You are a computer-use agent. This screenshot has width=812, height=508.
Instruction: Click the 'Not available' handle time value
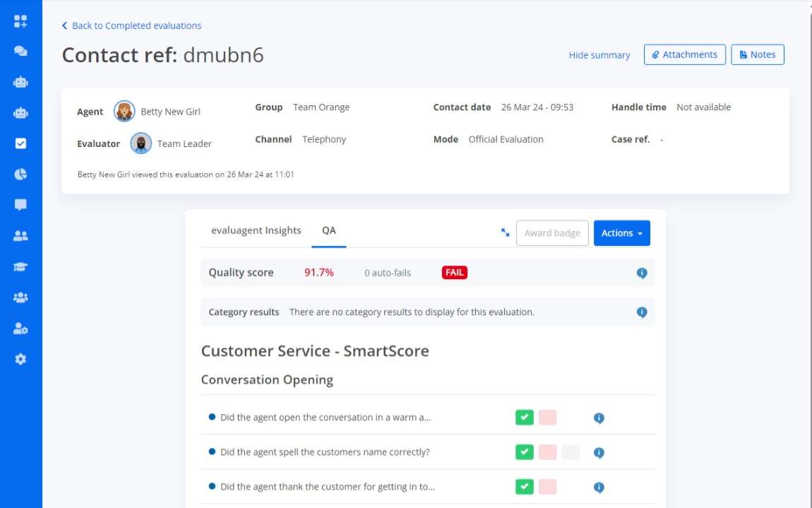(704, 107)
